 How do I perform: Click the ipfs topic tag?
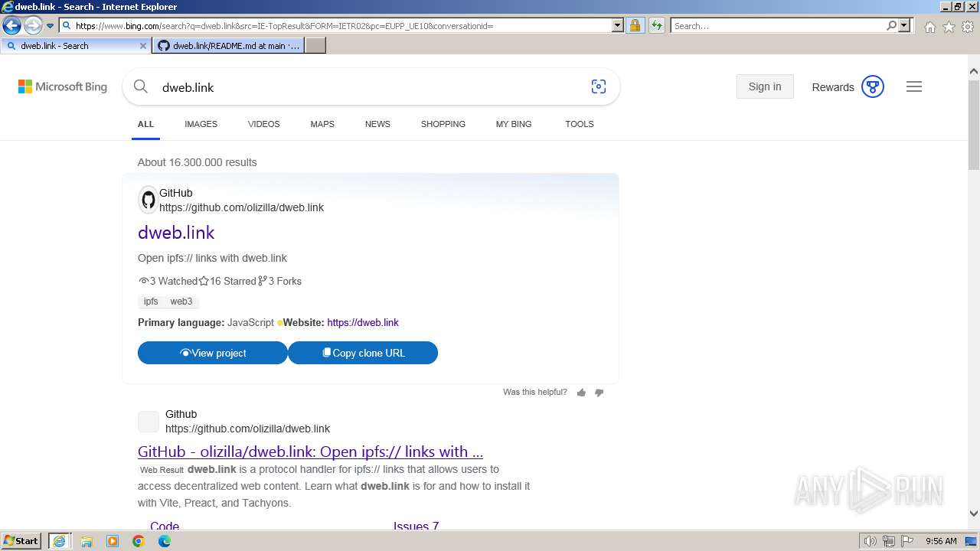tap(151, 302)
